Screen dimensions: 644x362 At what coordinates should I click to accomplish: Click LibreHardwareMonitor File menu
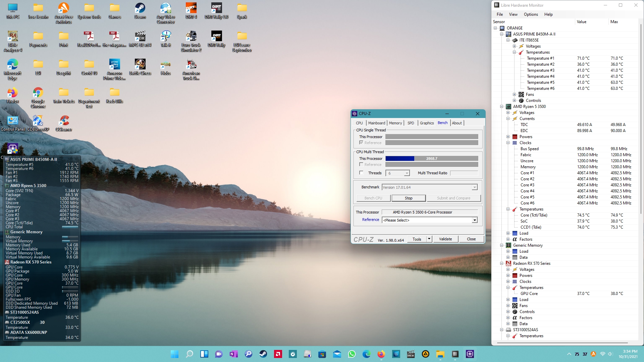tap(499, 14)
